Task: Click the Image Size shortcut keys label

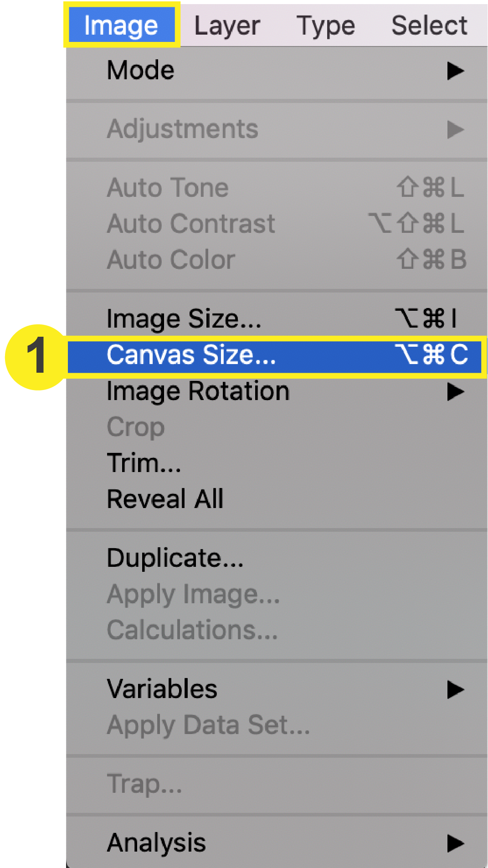Action: point(426,318)
